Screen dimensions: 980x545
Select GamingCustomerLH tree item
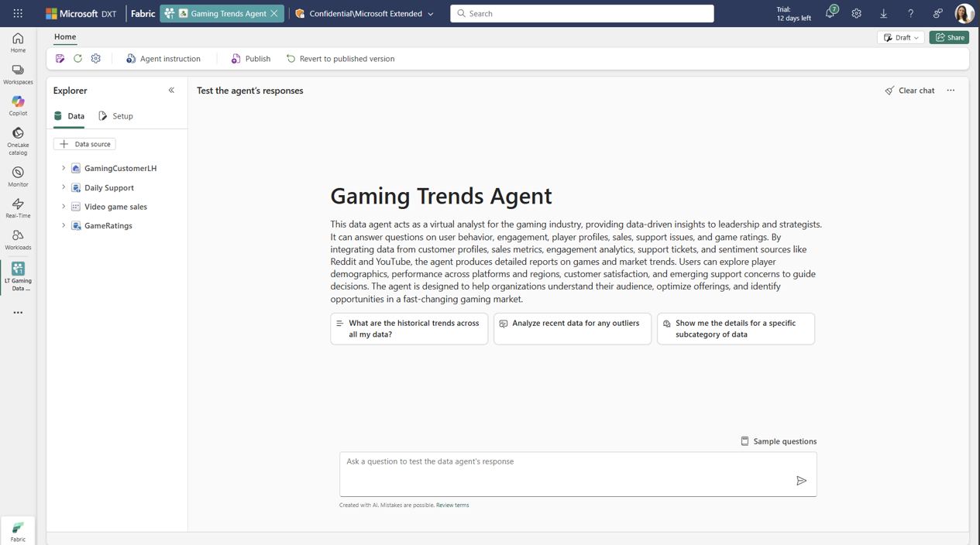point(120,168)
